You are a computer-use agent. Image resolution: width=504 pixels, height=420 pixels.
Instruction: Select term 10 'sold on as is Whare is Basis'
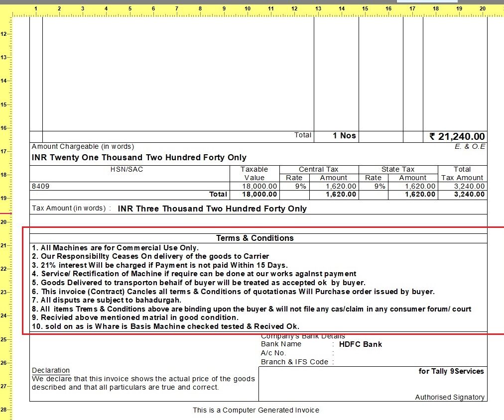point(165,326)
